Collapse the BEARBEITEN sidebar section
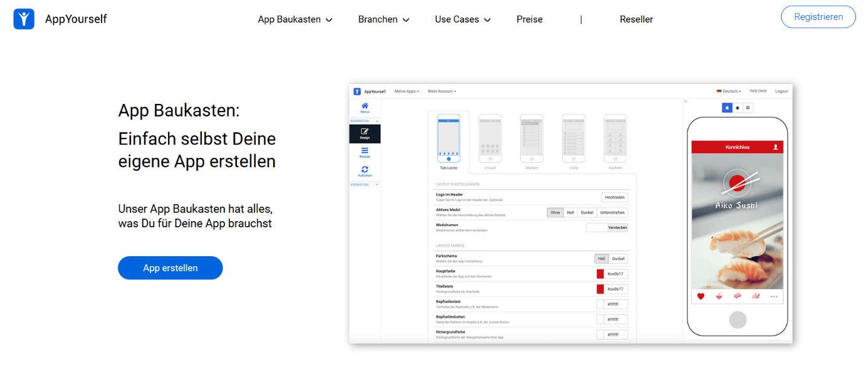Viewport: 868px width, 389px height. coord(365,120)
